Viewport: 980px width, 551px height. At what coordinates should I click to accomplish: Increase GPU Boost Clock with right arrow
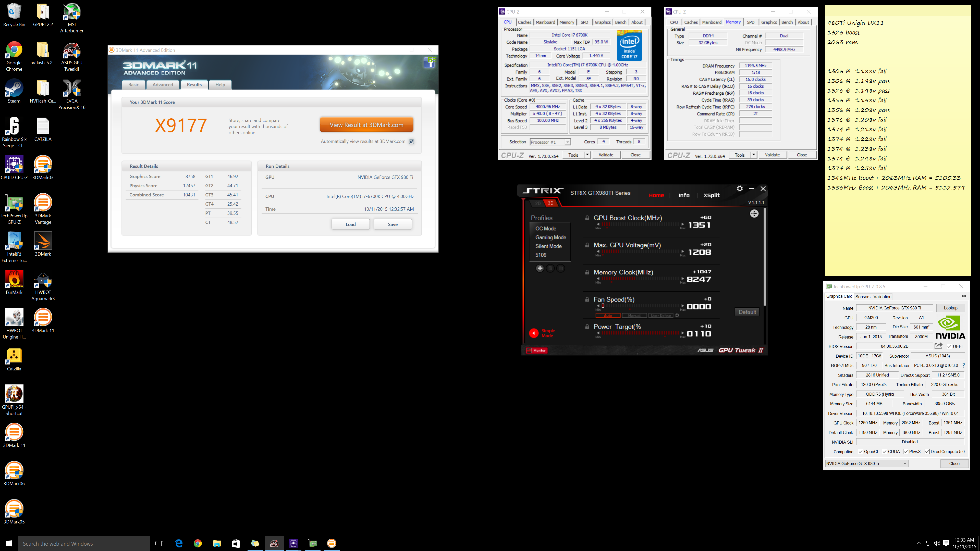pos(682,224)
